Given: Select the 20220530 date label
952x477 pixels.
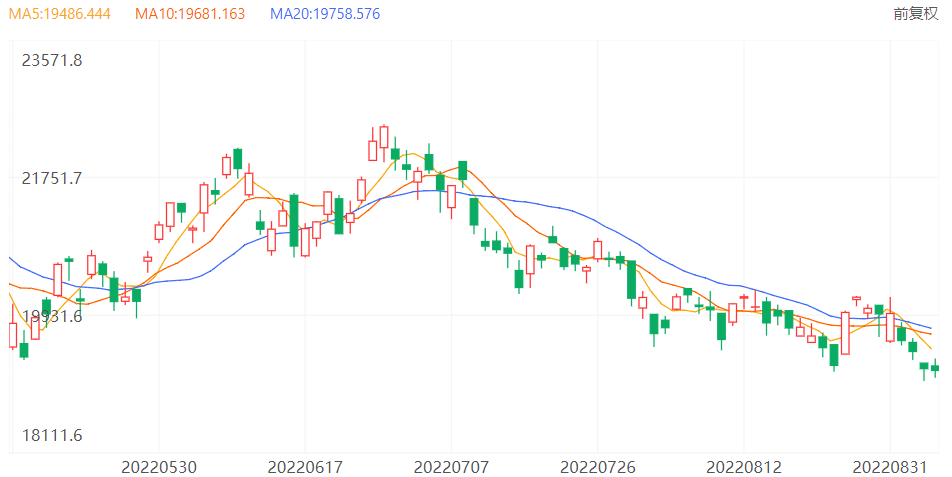Looking at the screenshot, I should 159,467.
